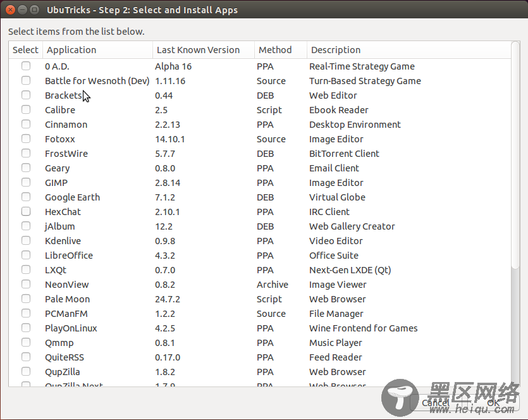Click "Script" method in the Calibre row
The width and height of the screenshot is (528, 420).
click(269, 111)
